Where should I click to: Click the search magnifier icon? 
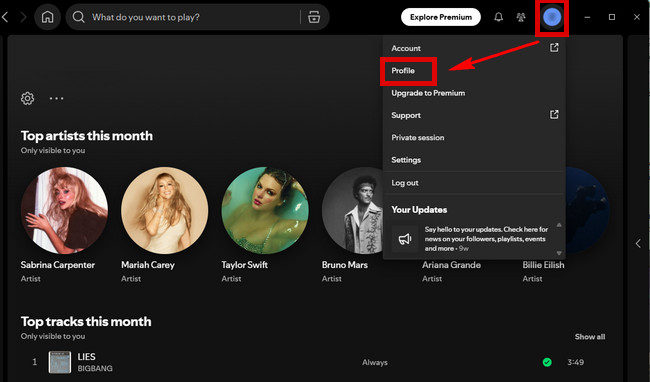[x=78, y=17]
